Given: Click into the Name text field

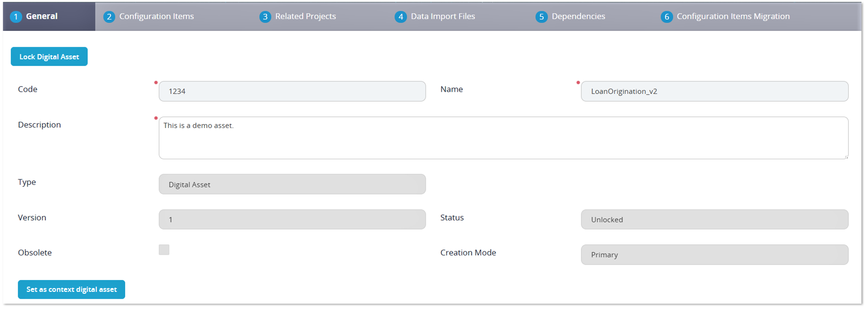Looking at the screenshot, I should 714,91.
